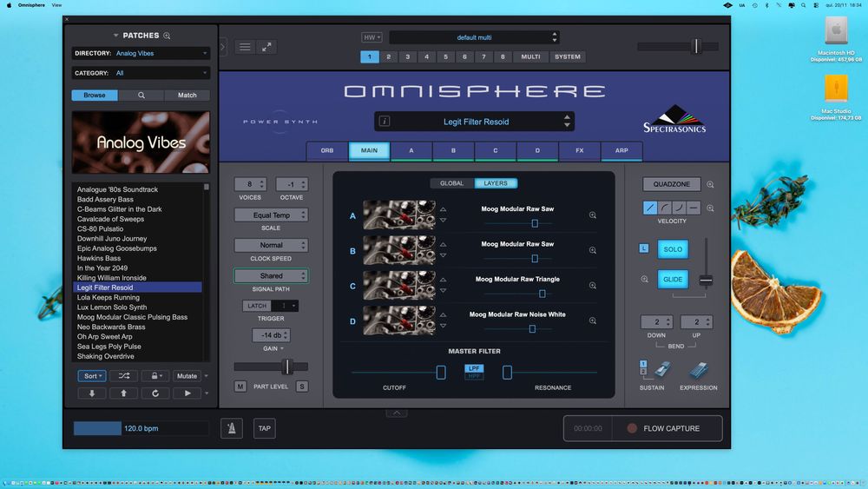Click the Mutate button
The width and height of the screenshot is (868, 489).
(x=187, y=376)
